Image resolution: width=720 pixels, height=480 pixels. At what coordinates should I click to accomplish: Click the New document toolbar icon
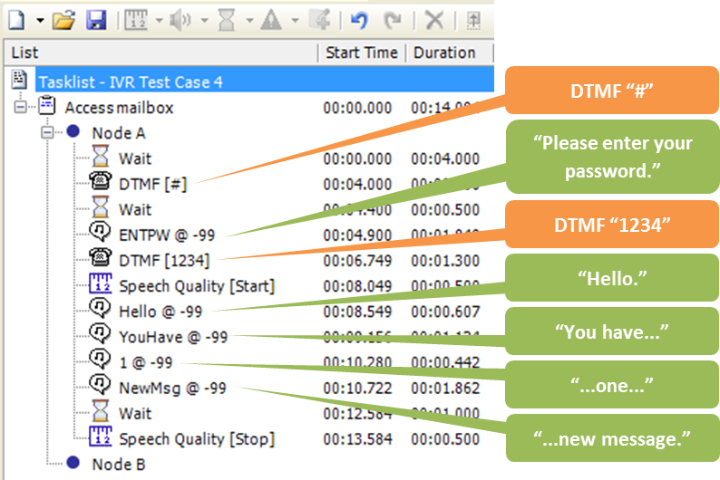click(x=16, y=19)
